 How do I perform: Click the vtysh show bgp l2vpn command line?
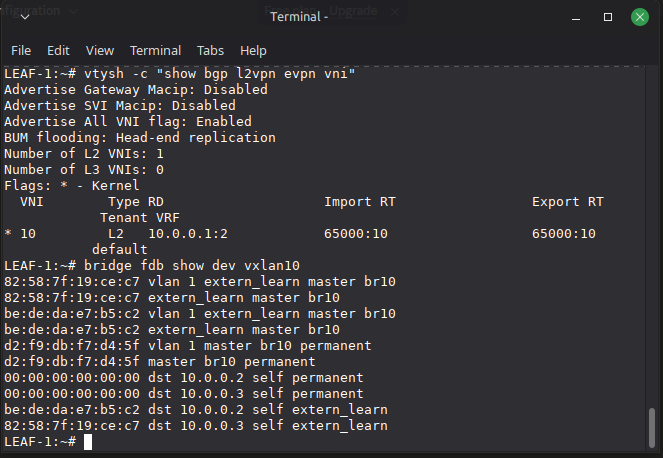pos(219,74)
